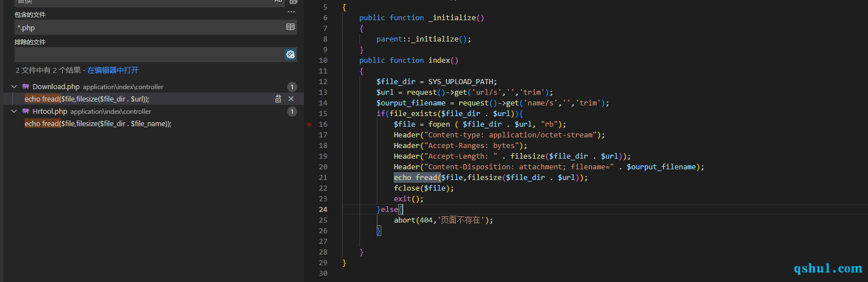Click the Download.php path application\index\controller
The image size is (868, 282).
coord(123,87)
